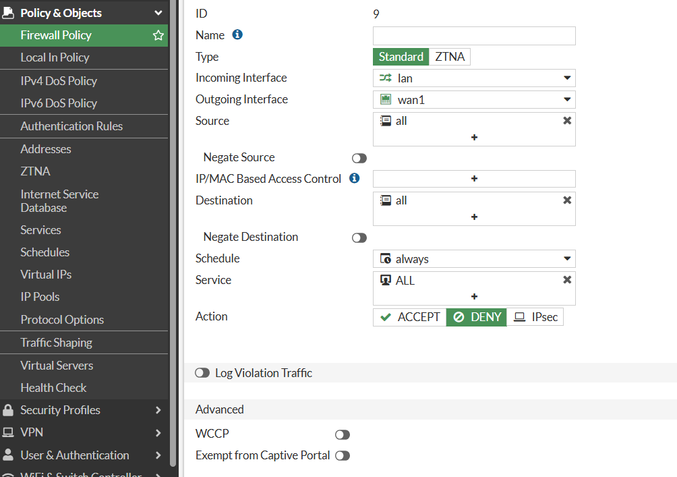Turn on the WCCP switch

coord(342,435)
